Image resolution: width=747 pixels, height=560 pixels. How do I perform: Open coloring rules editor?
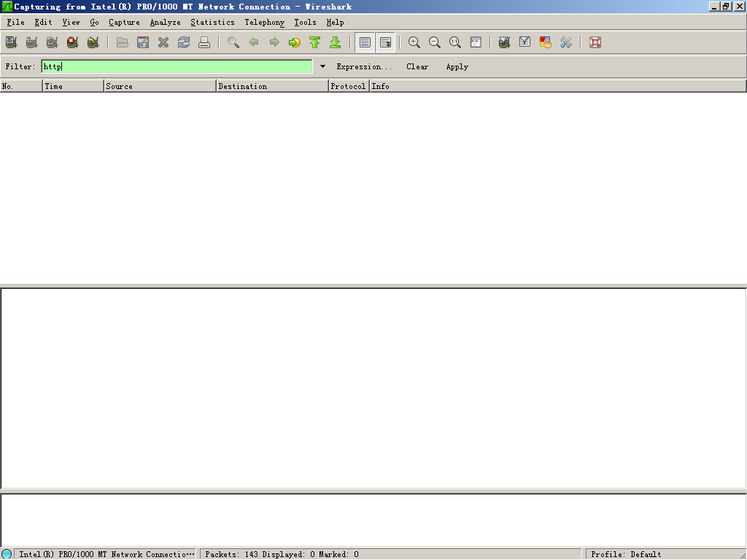(546, 42)
